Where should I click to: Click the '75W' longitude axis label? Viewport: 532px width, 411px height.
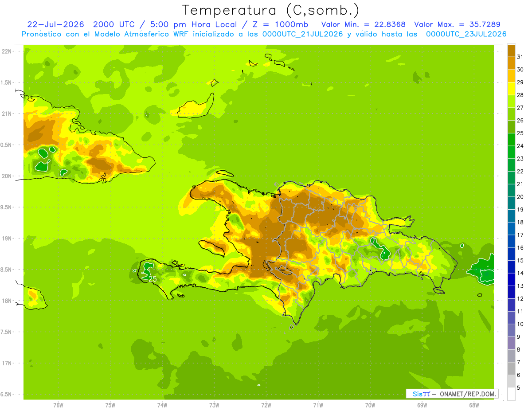[110, 405]
